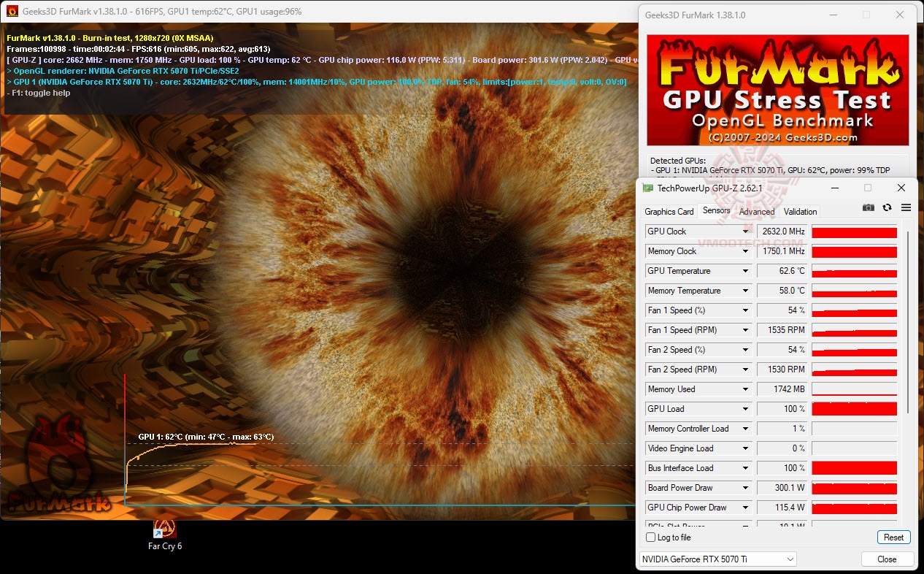The width and height of the screenshot is (924, 574).
Task: Expand Fan 1 Speed (RPM) dropdown
Action: tap(745, 330)
